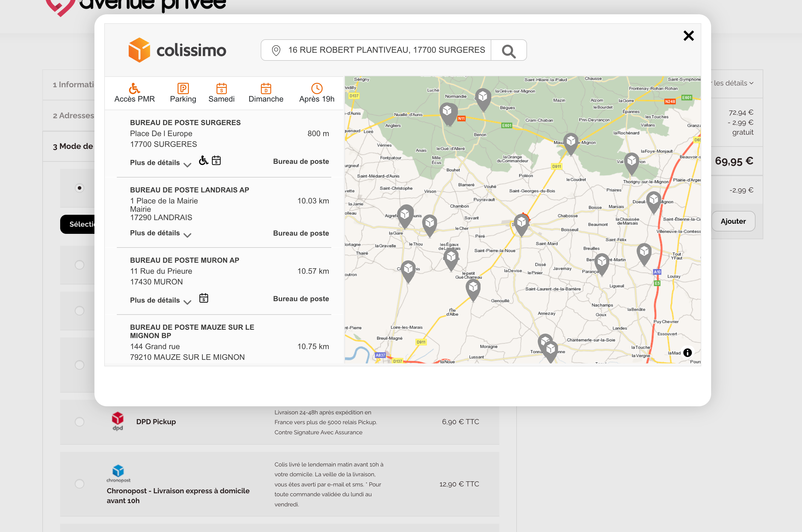Viewport: 802px width, 532px height.
Task: Click Chronopost Livraison express à domicile label
Action: click(178, 496)
